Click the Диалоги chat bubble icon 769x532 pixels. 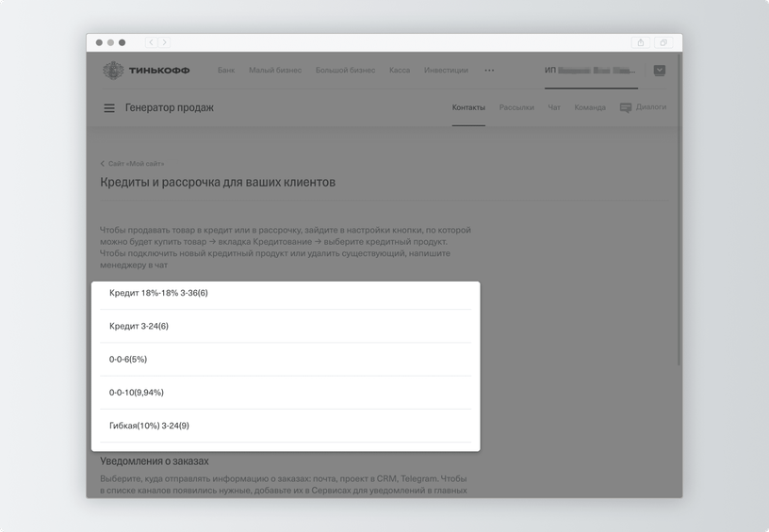pyautogui.click(x=626, y=107)
